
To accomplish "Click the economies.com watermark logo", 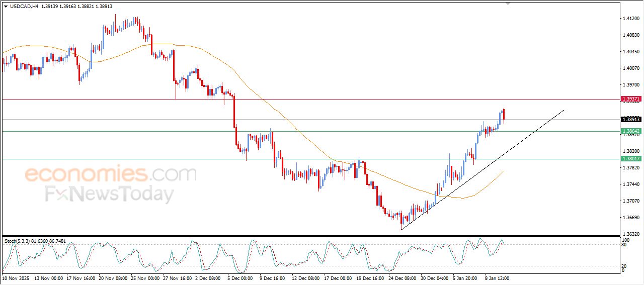I will 111,174.
